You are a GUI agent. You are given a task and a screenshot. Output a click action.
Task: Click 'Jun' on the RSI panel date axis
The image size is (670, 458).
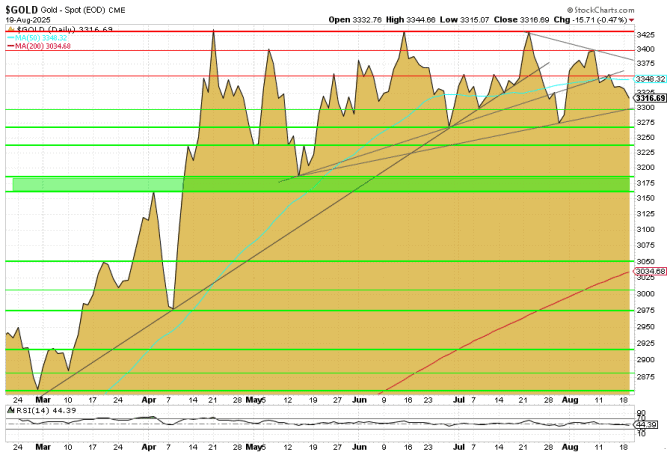tap(359, 447)
